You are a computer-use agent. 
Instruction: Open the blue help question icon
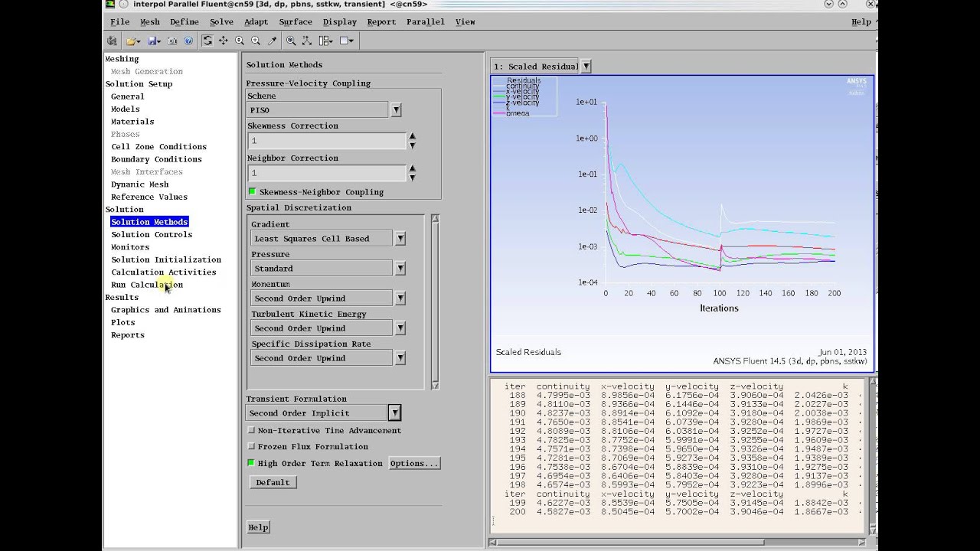(x=188, y=41)
